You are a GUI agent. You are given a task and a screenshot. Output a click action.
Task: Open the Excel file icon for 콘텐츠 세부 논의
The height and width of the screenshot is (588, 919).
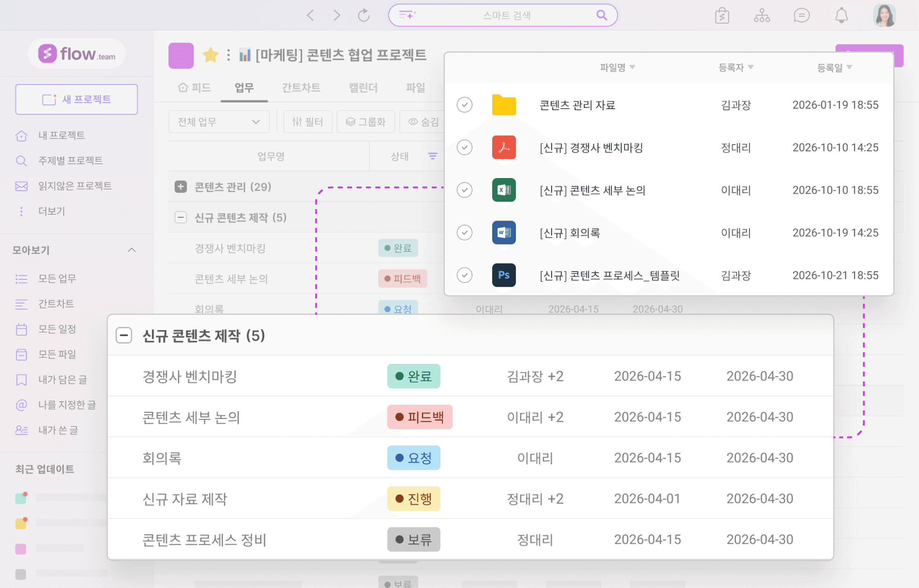[504, 190]
